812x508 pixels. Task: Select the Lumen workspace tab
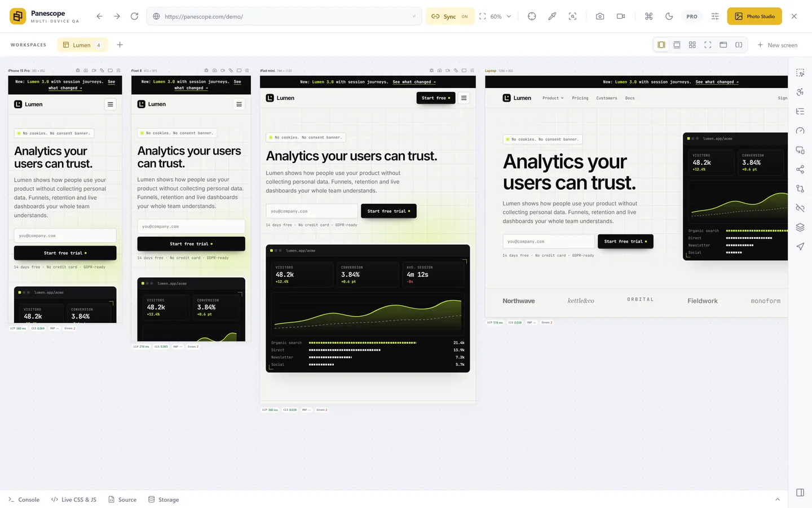pyautogui.click(x=82, y=45)
